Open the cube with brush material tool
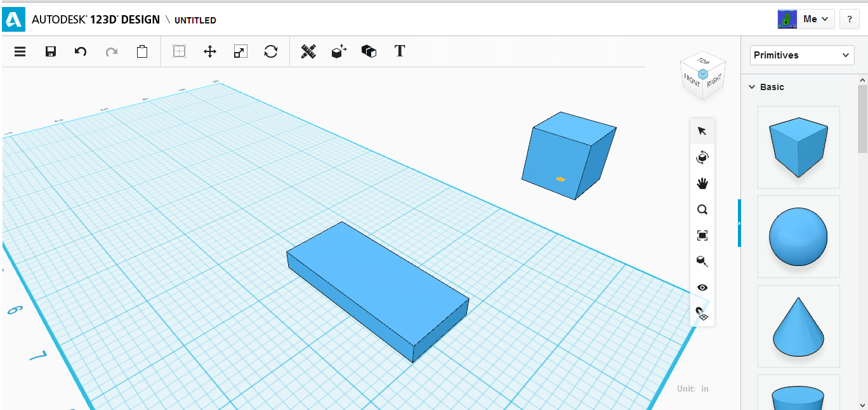Screen dimensions: 868x410 pyautogui.click(x=702, y=261)
